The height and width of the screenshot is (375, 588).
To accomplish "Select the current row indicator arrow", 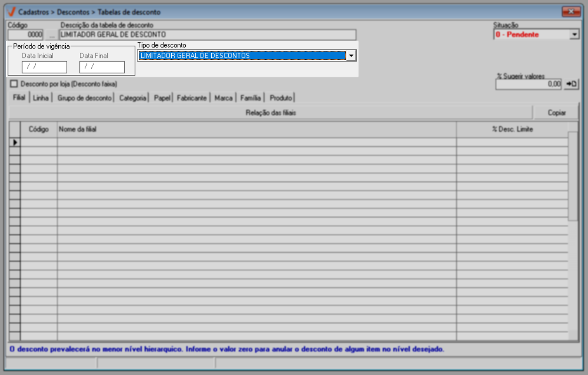I will (15, 142).
